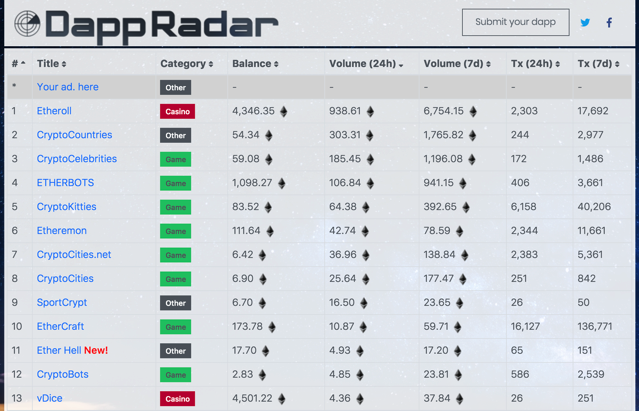The width and height of the screenshot is (639, 411).
Task: Sort table by rank number column
Action: pyautogui.click(x=18, y=64)
